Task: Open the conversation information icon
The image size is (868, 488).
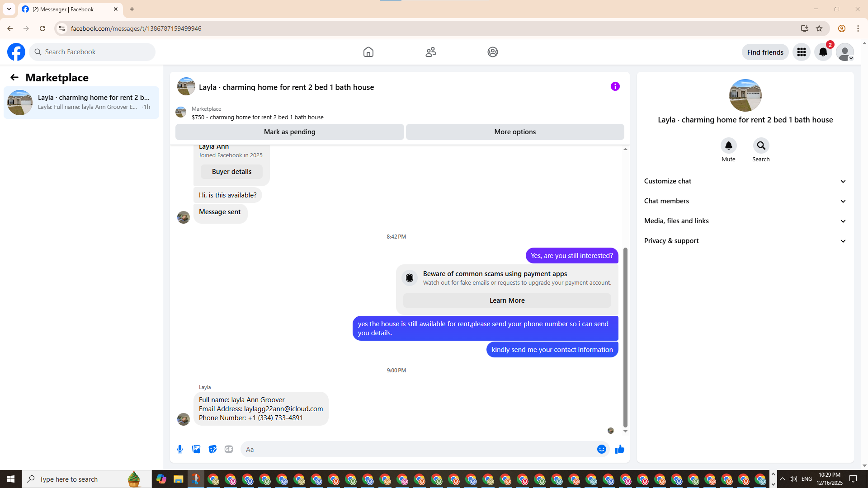Action: pos(615,86)
